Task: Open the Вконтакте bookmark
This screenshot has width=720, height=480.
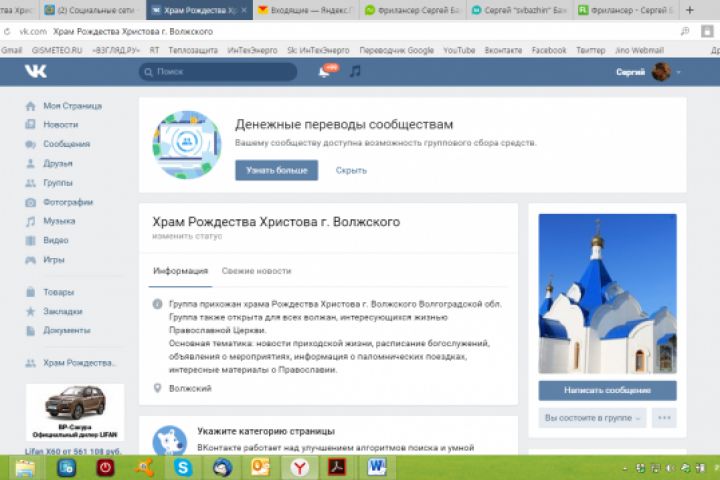Action: [503, 51]
